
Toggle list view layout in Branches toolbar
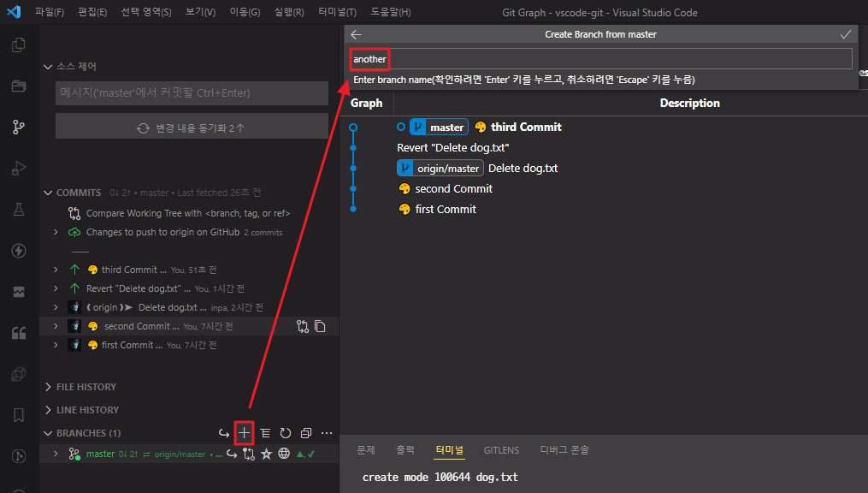[x=265, y=432]
